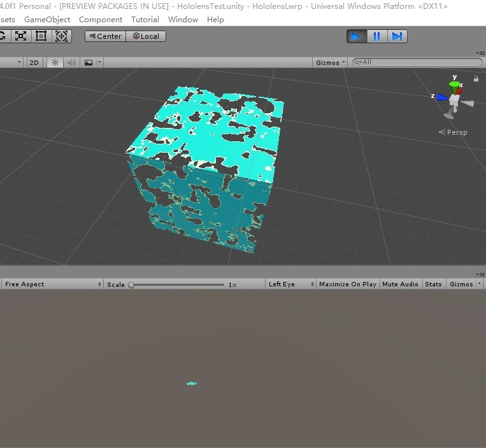
Task: Open Game view Gizmos dropdown arrow
Action: [x=480, y=284]
